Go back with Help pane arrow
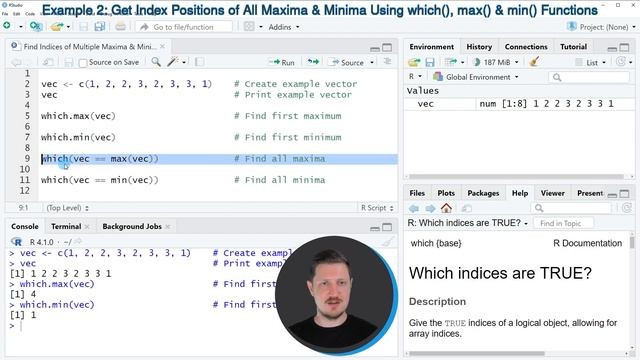The width and height of the screenshot is (640, 360). (414, 208)
